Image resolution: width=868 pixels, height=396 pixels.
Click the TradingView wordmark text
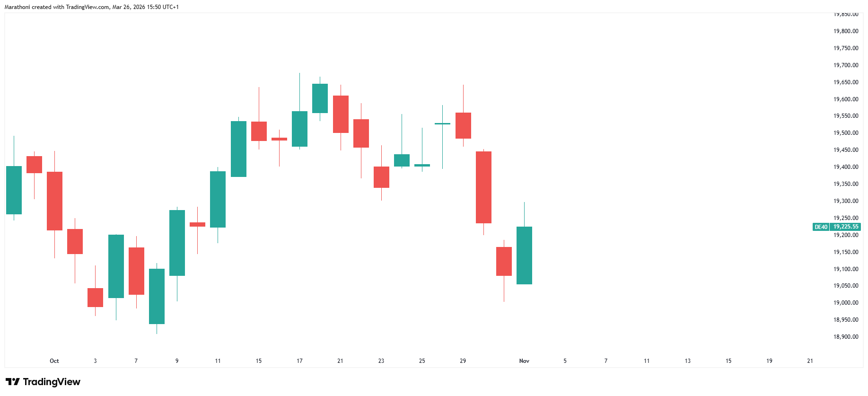[52, 382]
